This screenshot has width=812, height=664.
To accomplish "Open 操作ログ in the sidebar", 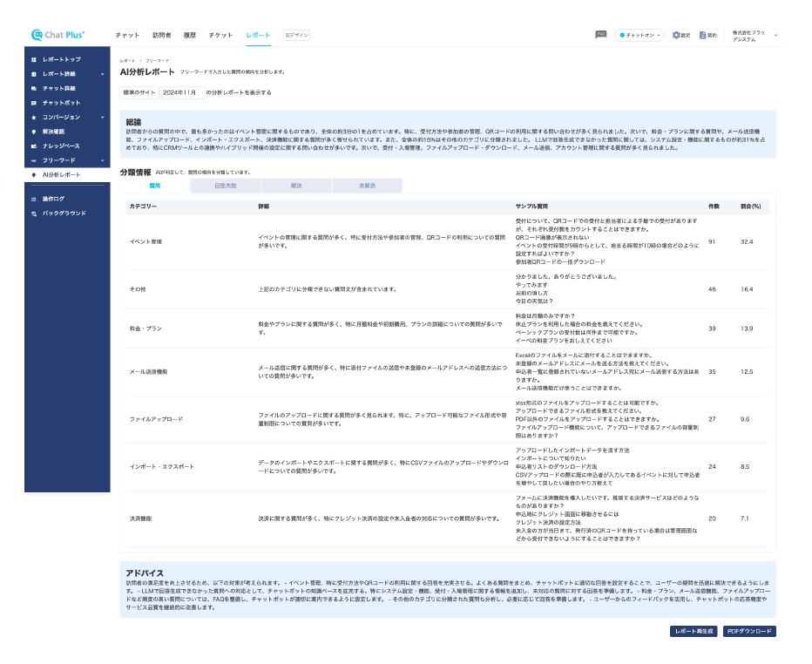I will pyautogui.click(x=58, y=199).
